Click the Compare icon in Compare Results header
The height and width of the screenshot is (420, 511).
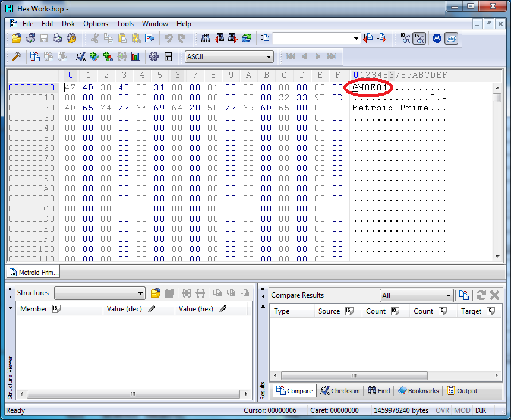(x=463, y=295)
